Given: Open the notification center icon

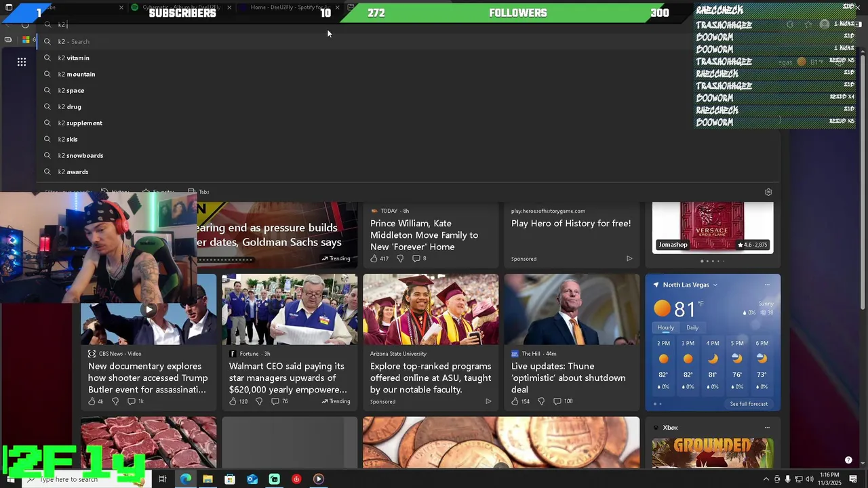Looking at the screenshot, I should tap(853, 479).
